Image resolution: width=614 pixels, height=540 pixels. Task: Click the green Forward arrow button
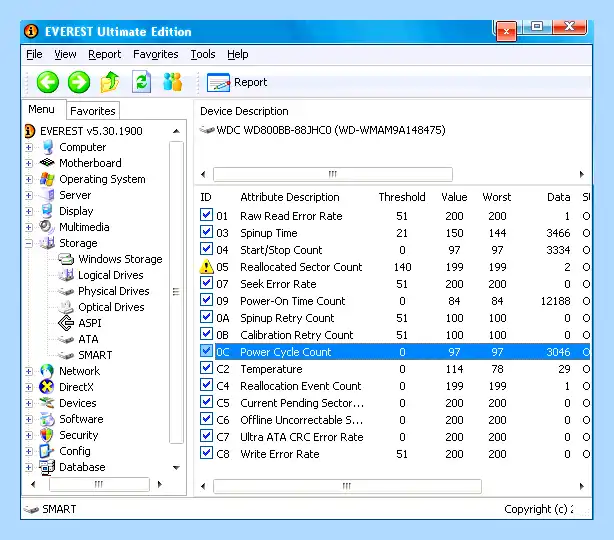tap(79, 82)
